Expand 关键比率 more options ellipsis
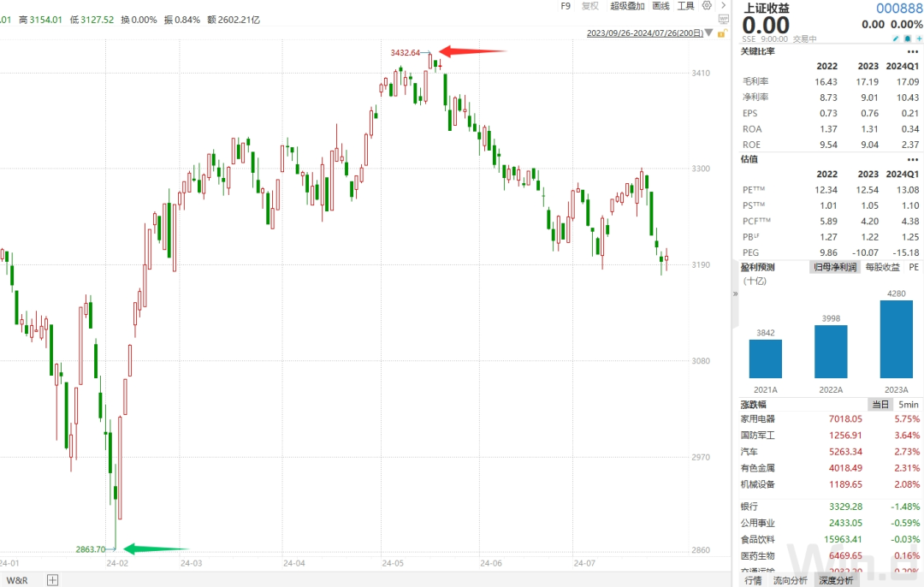924x587 pixels. pyautogui.click(x=912, y=51)
